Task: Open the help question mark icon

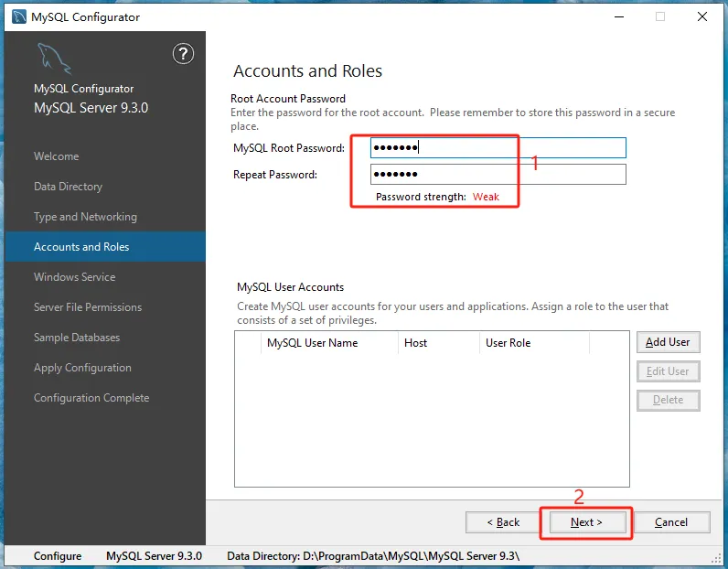Action: coord(184,54)
